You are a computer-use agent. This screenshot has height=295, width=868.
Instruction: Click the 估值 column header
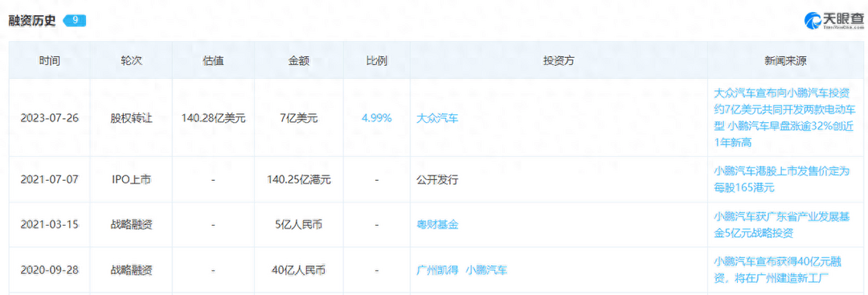pos(213,60)
